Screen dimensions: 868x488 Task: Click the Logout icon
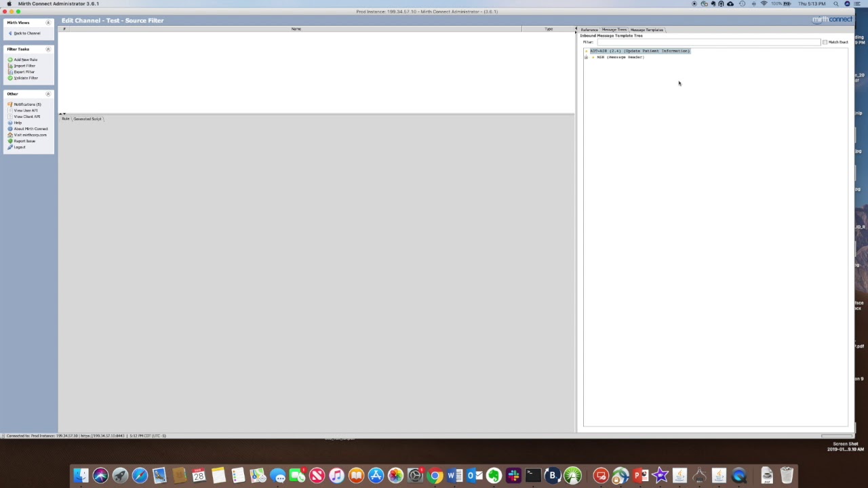(10, 147)
